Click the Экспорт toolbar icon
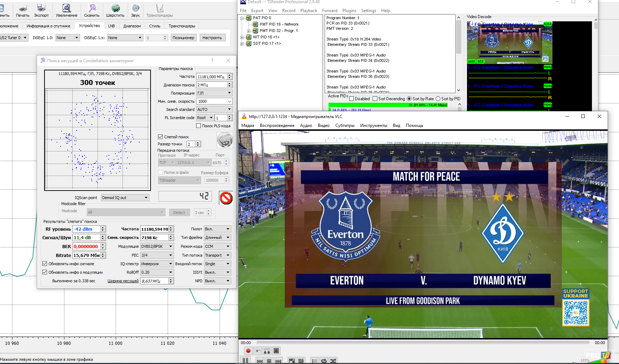The height and width of the screenshot is (364, 619). 41,10
